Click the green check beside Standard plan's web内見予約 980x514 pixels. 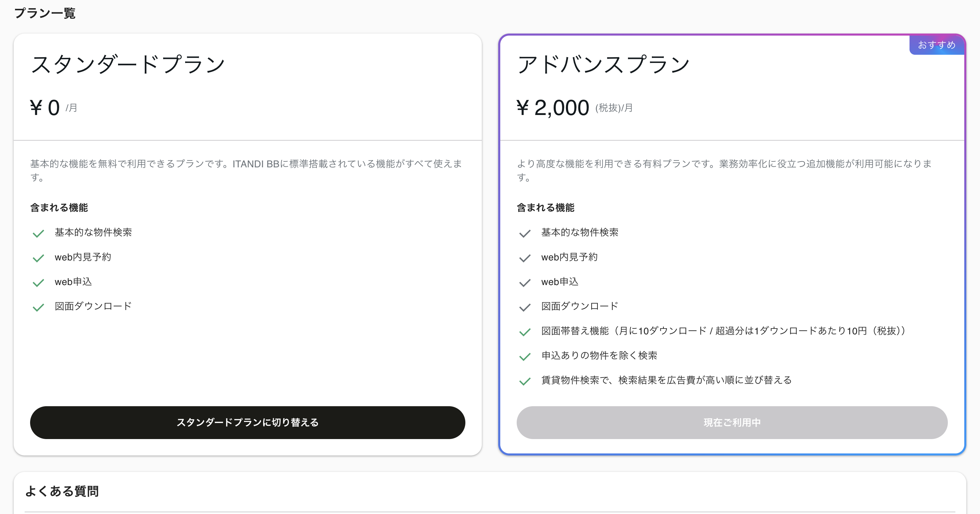tap(38, 258)
